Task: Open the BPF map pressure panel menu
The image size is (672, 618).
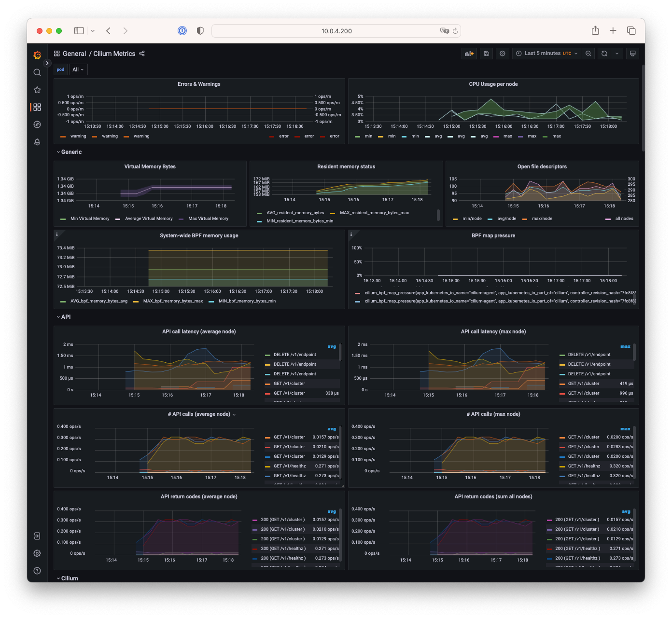Action: [x=493, y=236]
